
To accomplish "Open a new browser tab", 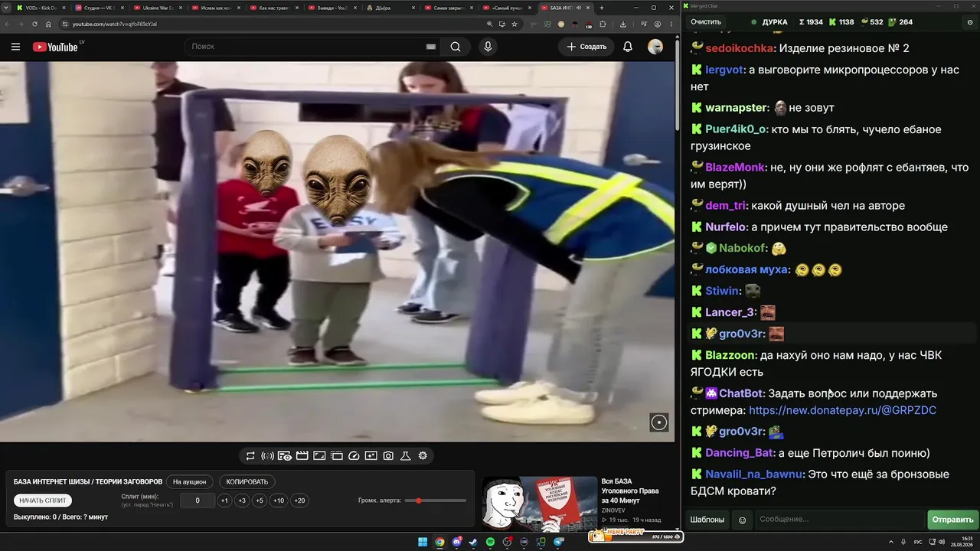I will [x=602, y=8].
